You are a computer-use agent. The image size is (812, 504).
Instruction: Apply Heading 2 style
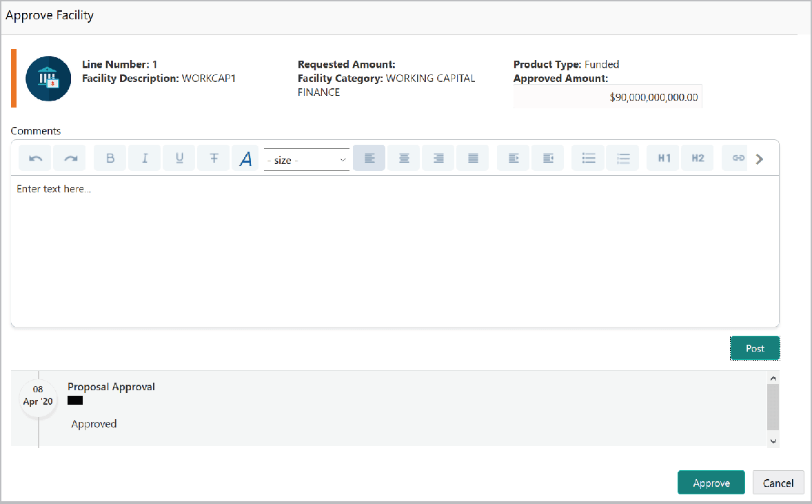pyautogui.click(x=698, y=158)
